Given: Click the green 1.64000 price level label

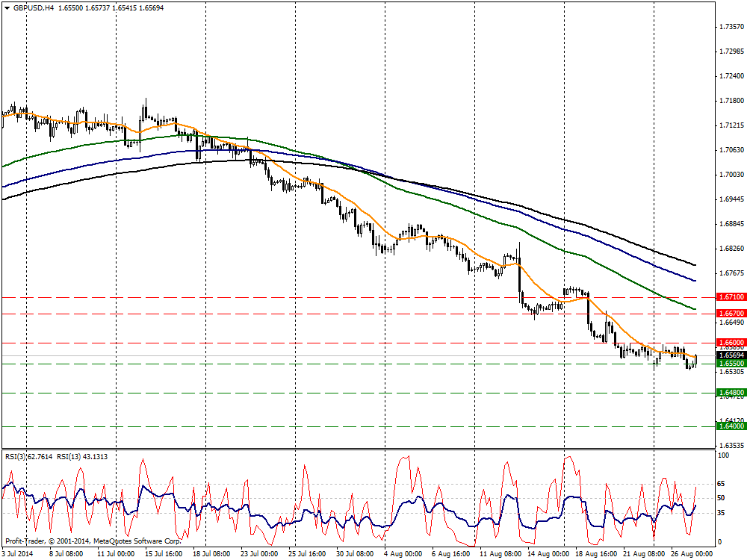Looking at the screenshot, I should 729,426.
